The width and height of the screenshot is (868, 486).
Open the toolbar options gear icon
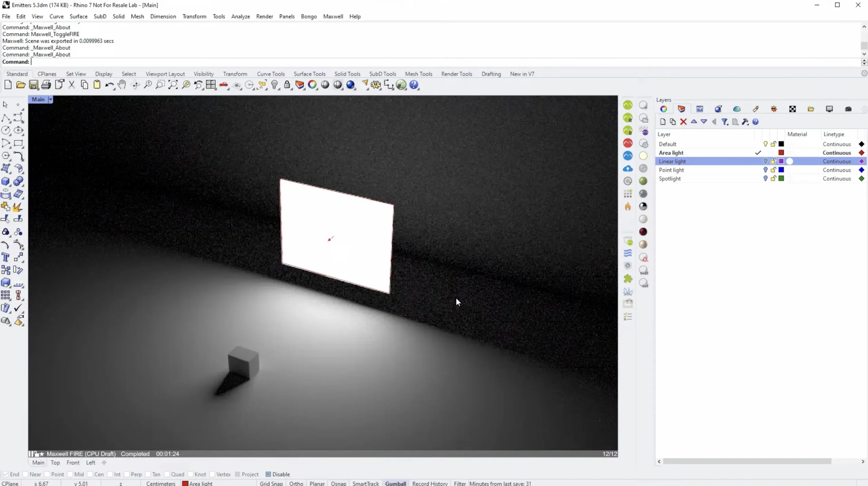pyautogui.click(x=864, y=74)
